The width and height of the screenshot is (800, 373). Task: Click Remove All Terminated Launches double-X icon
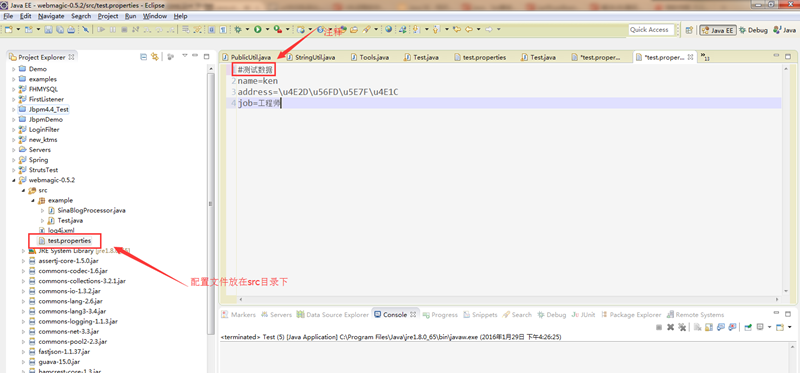coord(682,327)
